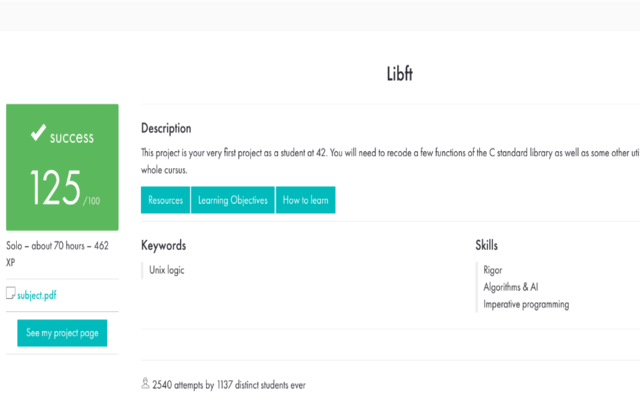Click the See my project page button
Screen dimensions: 640x400
62,333
